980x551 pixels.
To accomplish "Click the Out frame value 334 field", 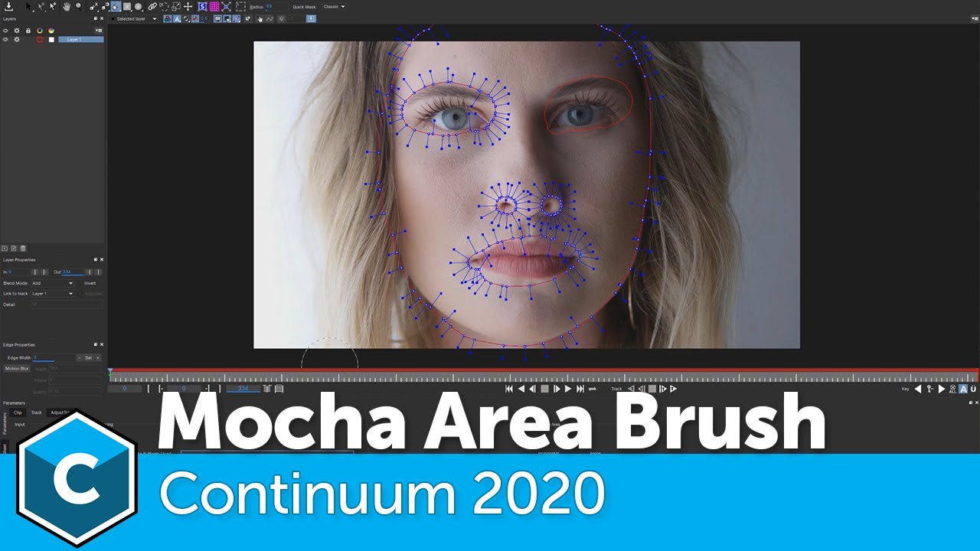I will pos(73,272).
